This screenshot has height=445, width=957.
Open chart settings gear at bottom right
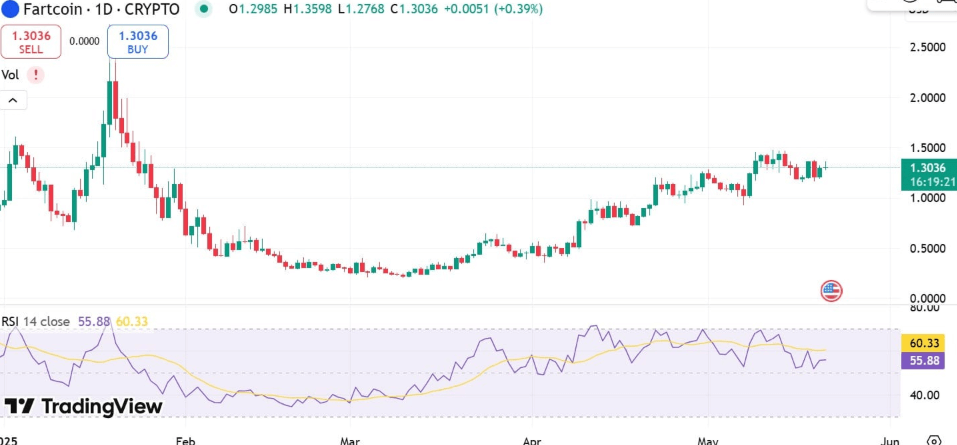934,440
